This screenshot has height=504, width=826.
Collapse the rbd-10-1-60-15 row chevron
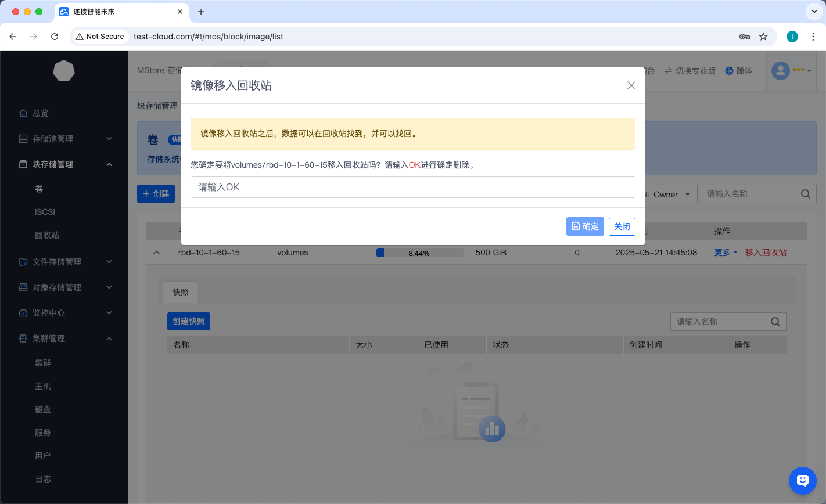coord(156,253)
